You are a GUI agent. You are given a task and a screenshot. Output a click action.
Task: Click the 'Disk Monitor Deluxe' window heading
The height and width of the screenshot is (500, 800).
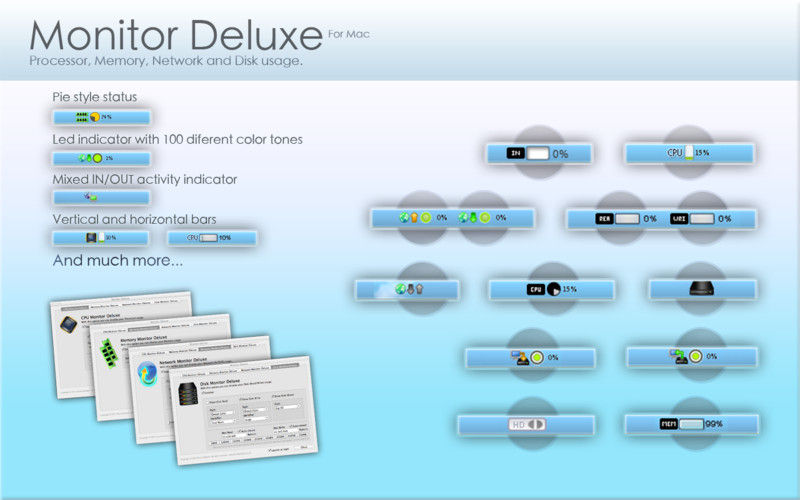click(219, 383)
